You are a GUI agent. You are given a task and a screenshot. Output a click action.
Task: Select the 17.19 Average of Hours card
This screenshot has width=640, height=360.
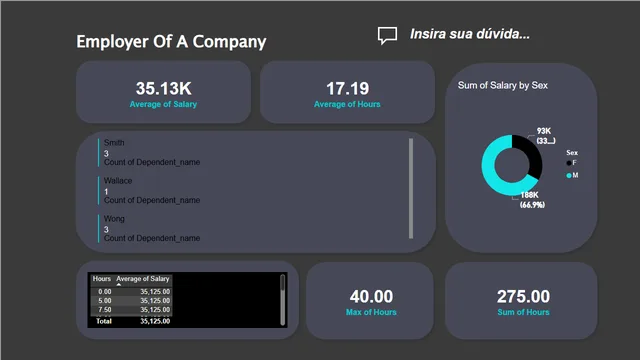point(347,92)
